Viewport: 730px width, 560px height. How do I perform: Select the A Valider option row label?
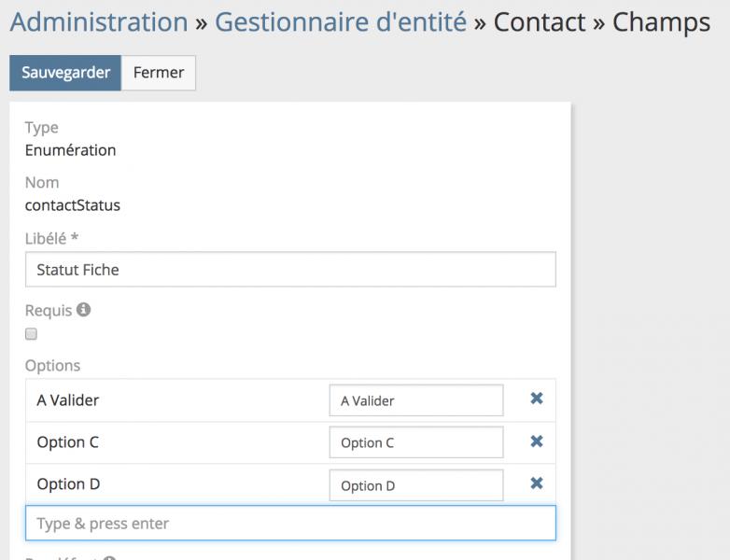(x=68, y=400)
